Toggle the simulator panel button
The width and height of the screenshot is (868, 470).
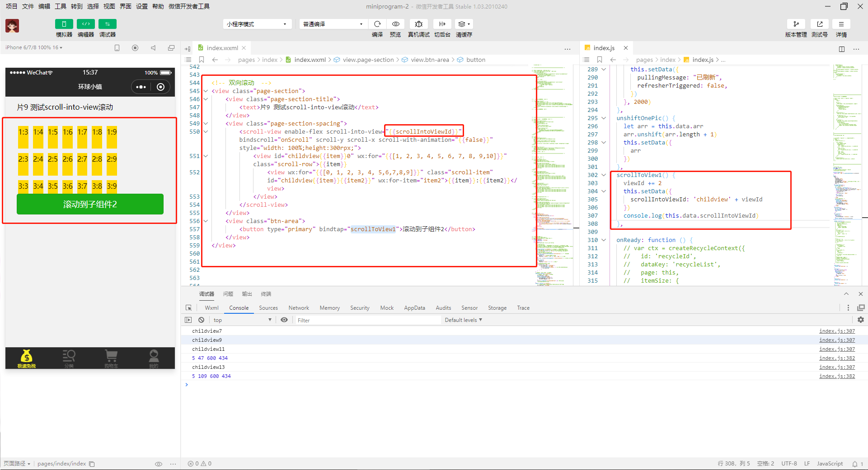click(x=64, y=24)
